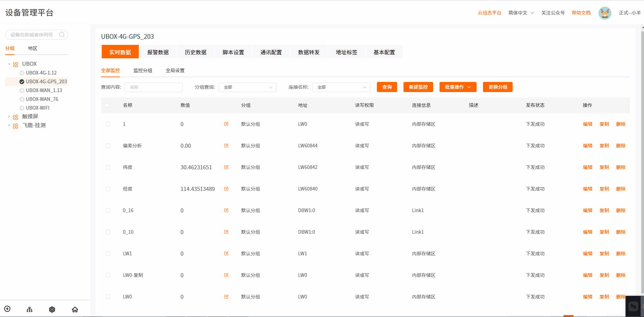Click the 新建监控 button

[x=418, y=87]
